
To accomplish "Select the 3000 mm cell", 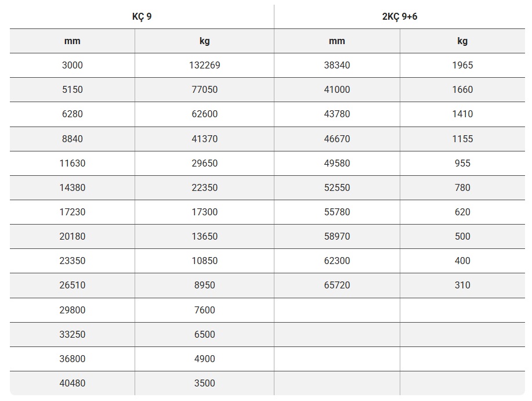I will point(73,65).
